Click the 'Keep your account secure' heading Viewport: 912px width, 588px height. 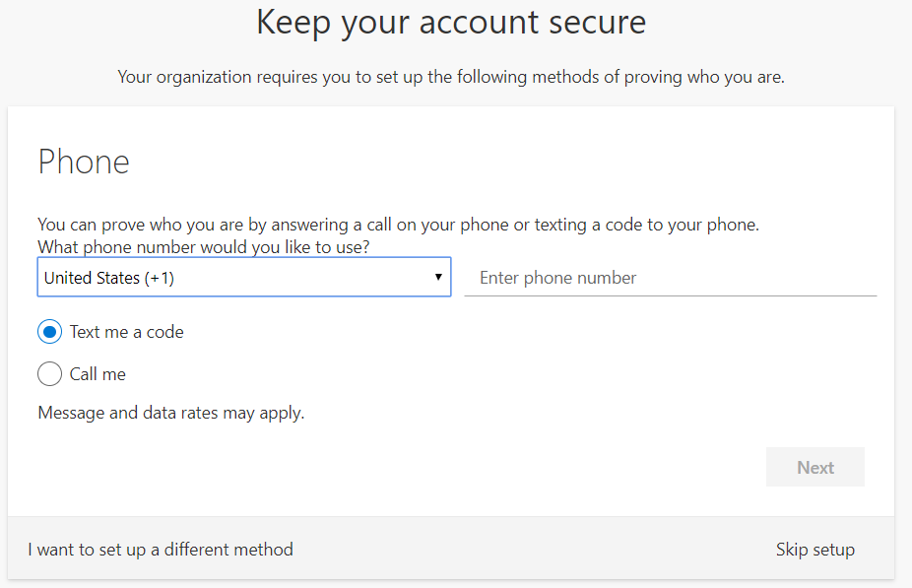coord(451,23)
